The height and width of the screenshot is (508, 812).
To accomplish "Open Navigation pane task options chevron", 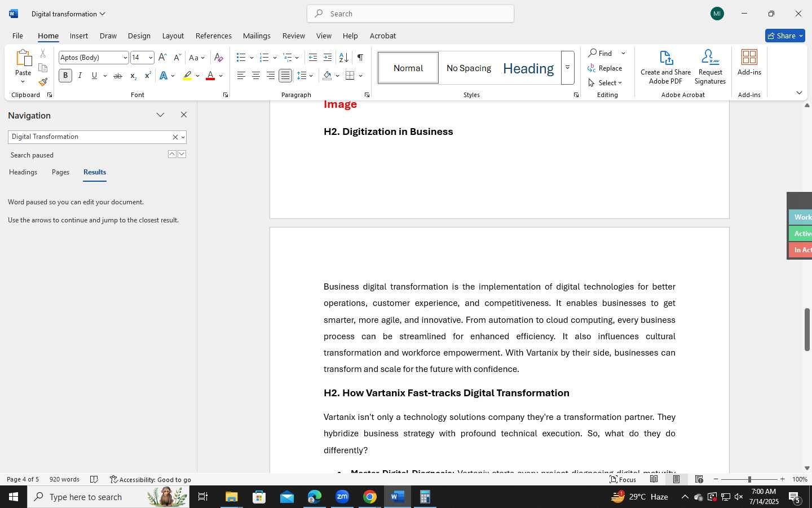I will coord(160,115).
